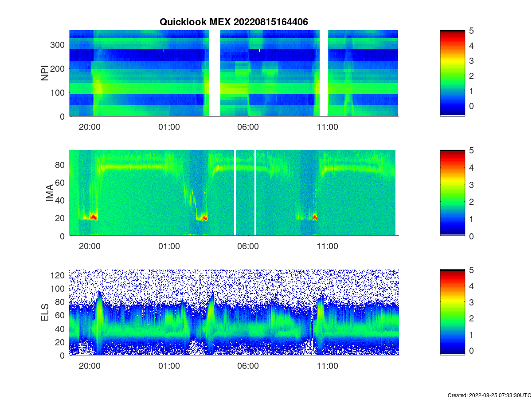Image resolution: width=532 pixels, height=399 pixels.
Task: Click the 2 label on the IMA colorbar
Action: (472, 202)
